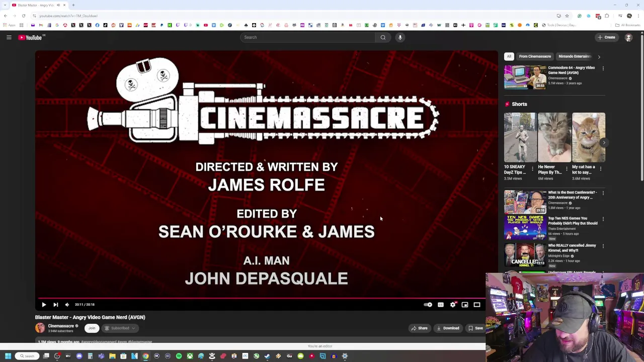The height and width of the screenshot is (362, 644).
Task: Open Chrome from the taskbar
Action: pyautogui.click(x=145, y=356)
